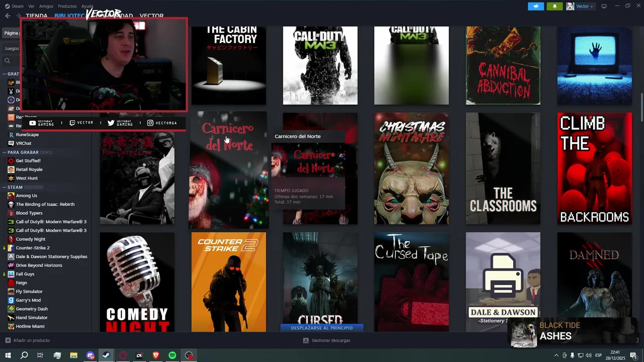The width and height of the screenshot is (644, 362).
Task: Select Retail Royale in the sidebar
Action: (29, 169)
